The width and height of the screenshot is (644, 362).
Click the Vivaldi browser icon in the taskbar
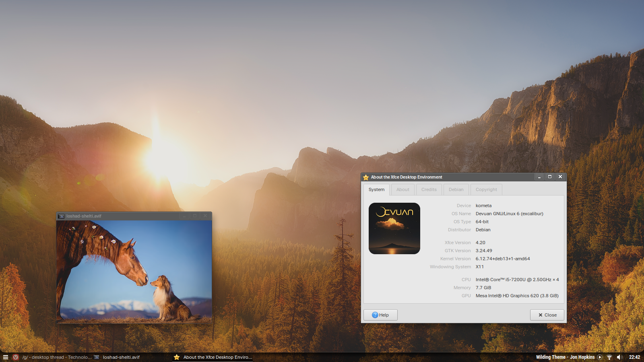(x=16, y=357)
